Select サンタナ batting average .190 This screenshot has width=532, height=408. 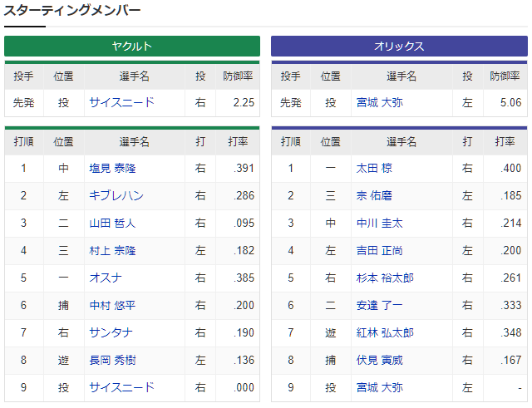click(244, 332)
